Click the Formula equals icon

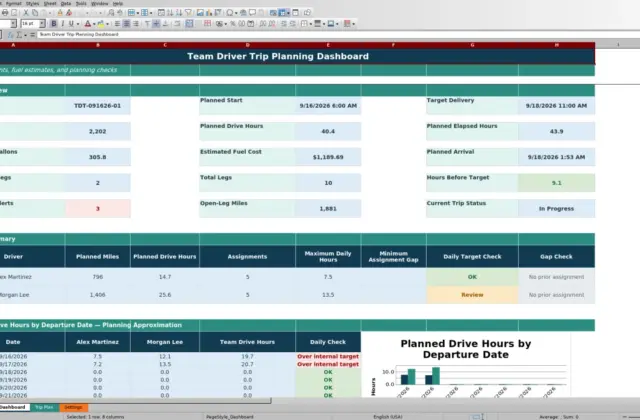[32, 35]
